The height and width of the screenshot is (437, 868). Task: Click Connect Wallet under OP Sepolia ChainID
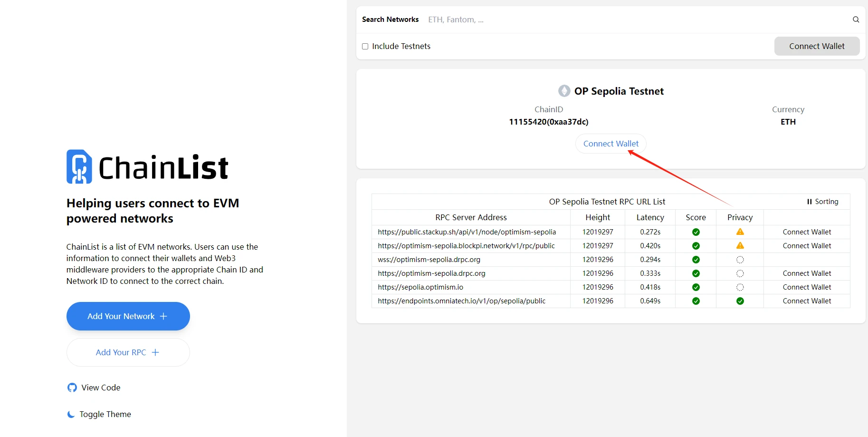(610, 144)
